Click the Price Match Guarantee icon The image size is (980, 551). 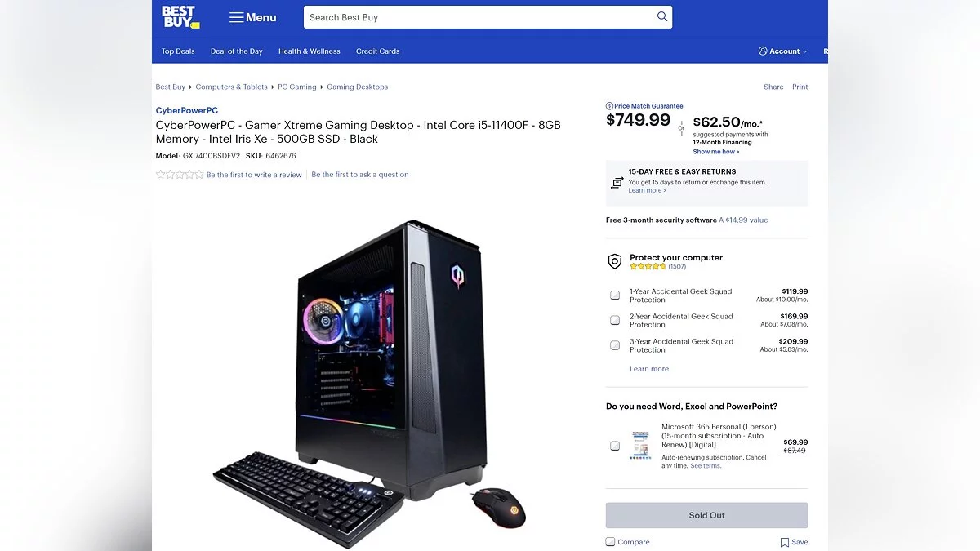tap(609, 106)
